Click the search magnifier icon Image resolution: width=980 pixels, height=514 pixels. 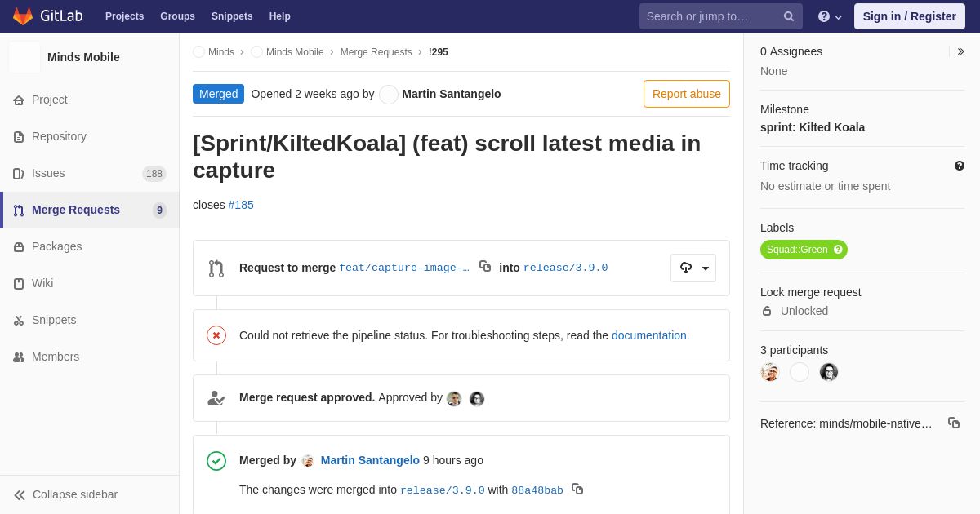[789, 16]
